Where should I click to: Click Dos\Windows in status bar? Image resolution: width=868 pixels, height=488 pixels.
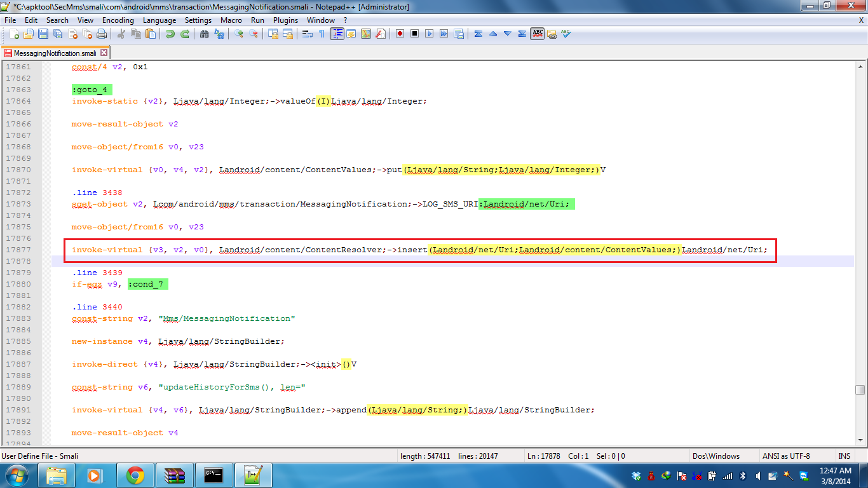click(715, 456)
